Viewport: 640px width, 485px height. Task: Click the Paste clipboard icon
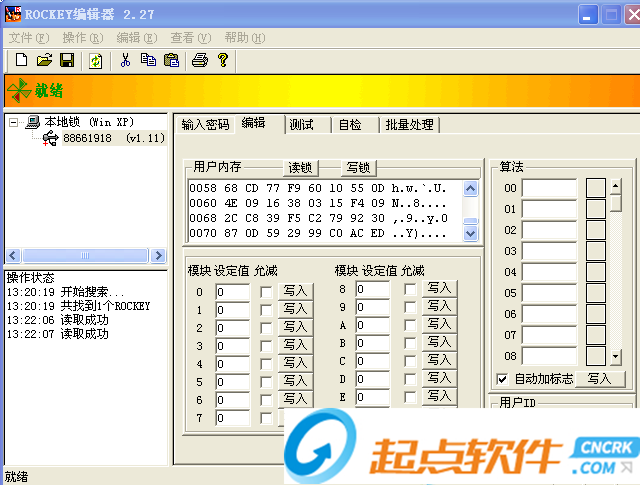point(171,60)
